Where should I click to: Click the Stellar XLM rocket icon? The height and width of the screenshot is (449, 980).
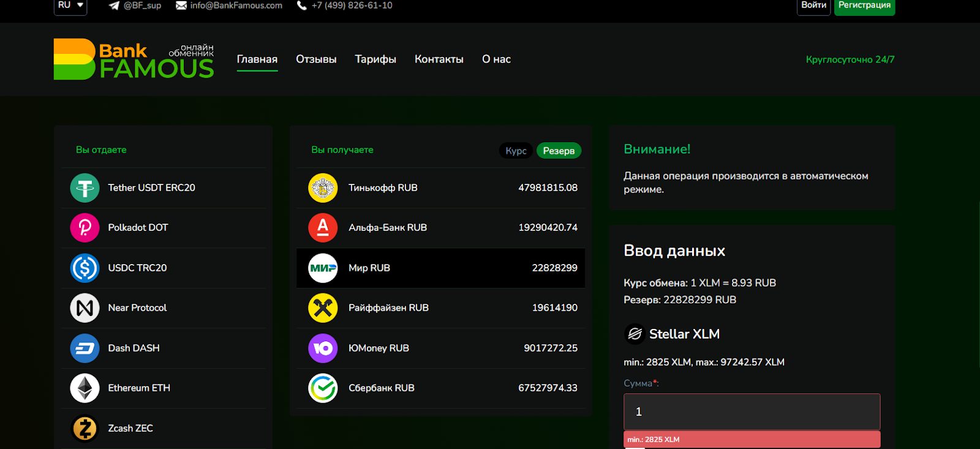point(635,334)
